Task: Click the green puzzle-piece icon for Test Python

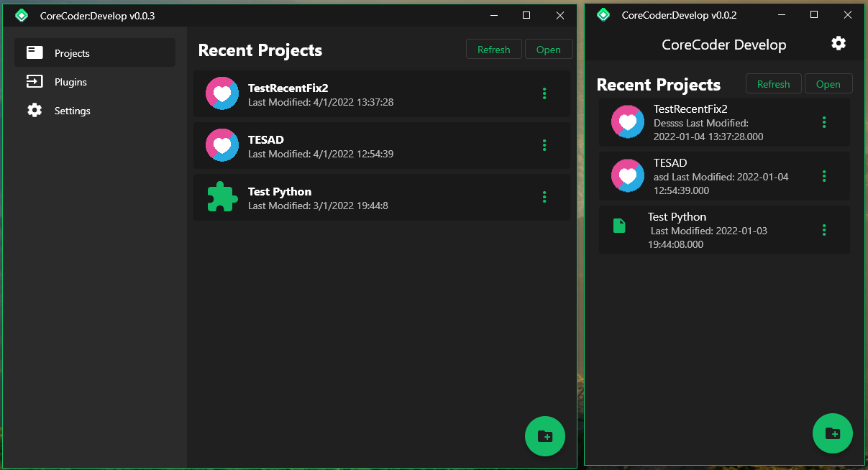Action: (x=221, y=197)
